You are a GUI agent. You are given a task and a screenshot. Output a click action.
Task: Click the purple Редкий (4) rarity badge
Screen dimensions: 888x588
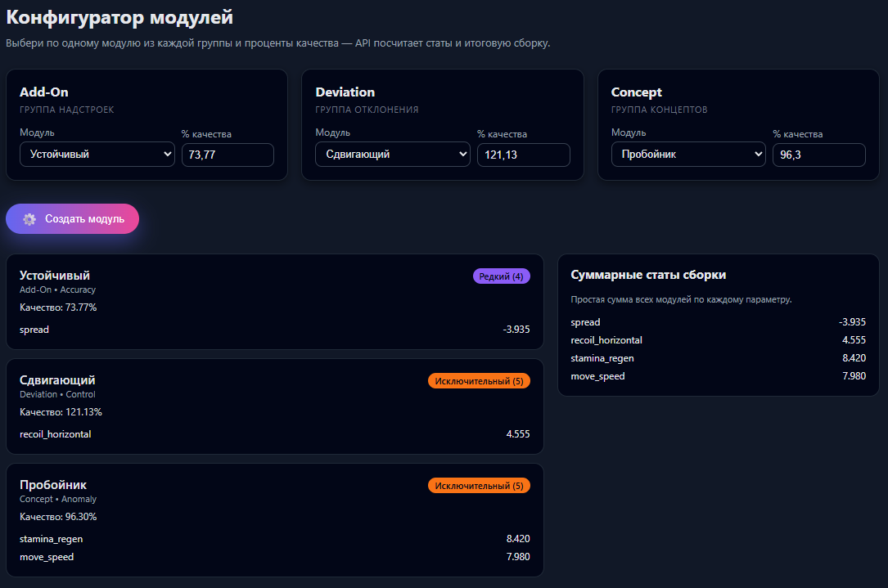tap(501, 276)
